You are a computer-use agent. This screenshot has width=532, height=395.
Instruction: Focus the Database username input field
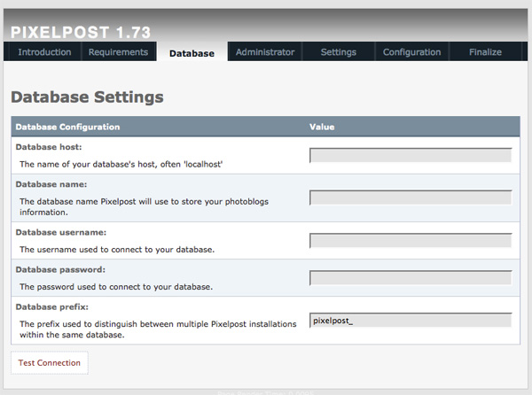click(411, 241)
